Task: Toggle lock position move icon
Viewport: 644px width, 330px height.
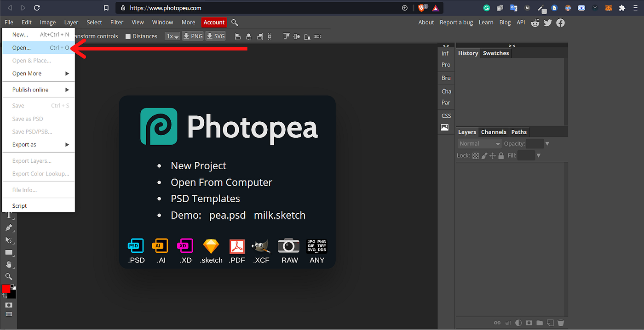Action: 493,156
